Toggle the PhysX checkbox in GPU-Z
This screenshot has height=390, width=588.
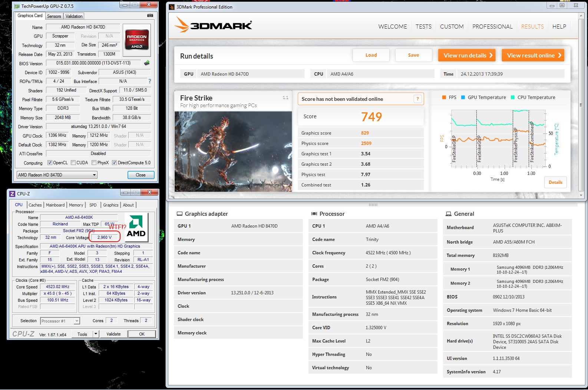(x=94, y=163)
